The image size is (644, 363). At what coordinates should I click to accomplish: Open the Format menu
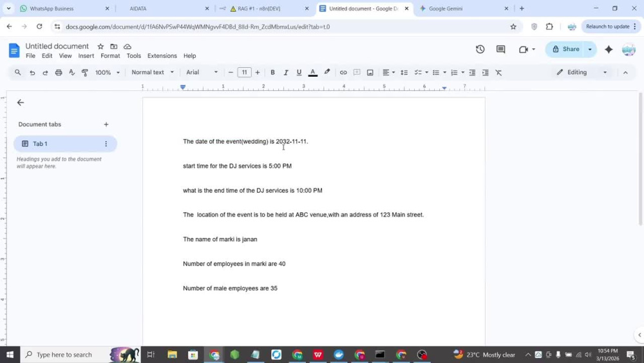click(111, 56)
